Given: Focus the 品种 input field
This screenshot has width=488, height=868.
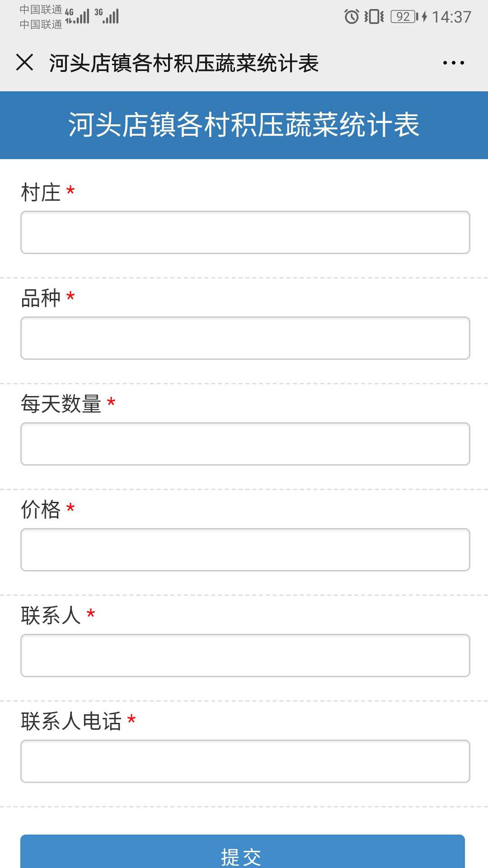Looking at the screenshot, I should tap(245, 338).
